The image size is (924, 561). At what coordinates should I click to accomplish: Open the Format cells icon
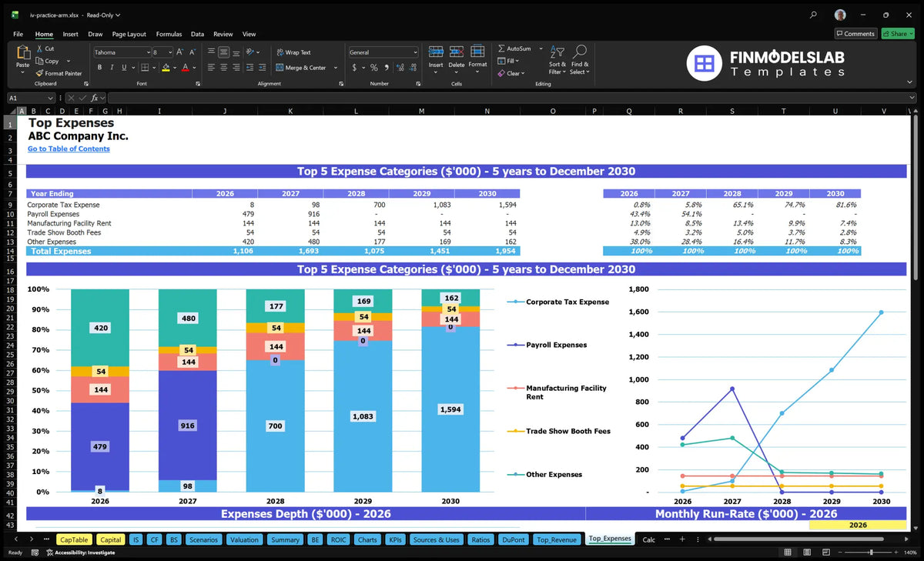(x=477, y=52)
